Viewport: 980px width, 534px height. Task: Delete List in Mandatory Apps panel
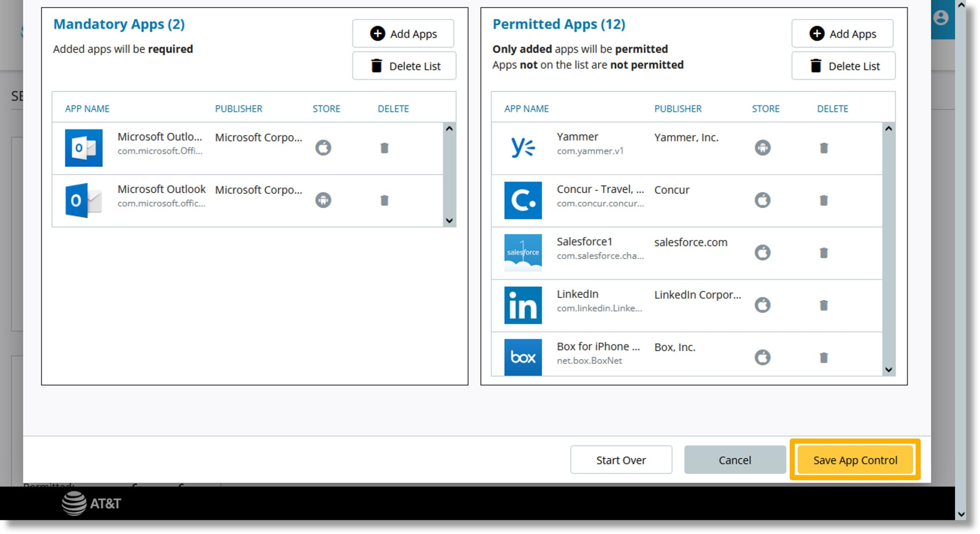coord(404,66)
